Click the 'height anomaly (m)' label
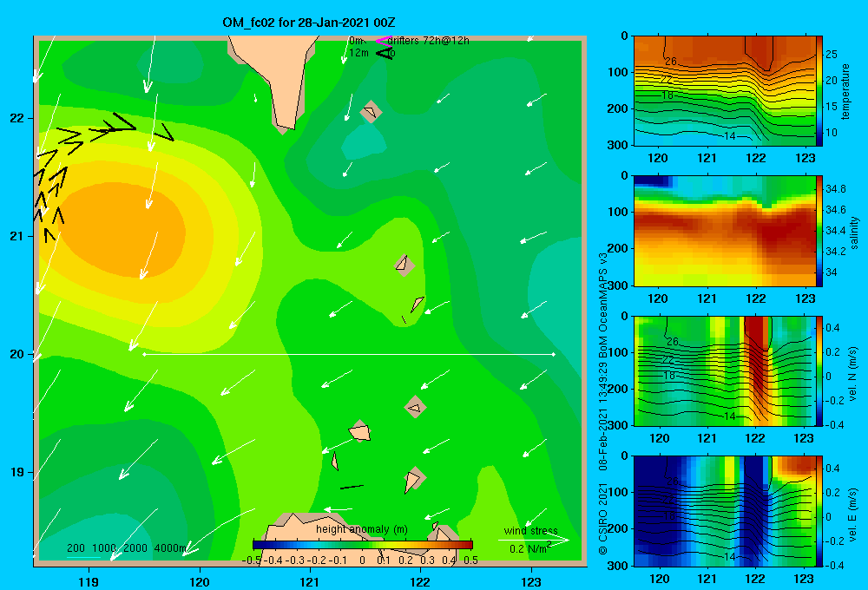 362,529
